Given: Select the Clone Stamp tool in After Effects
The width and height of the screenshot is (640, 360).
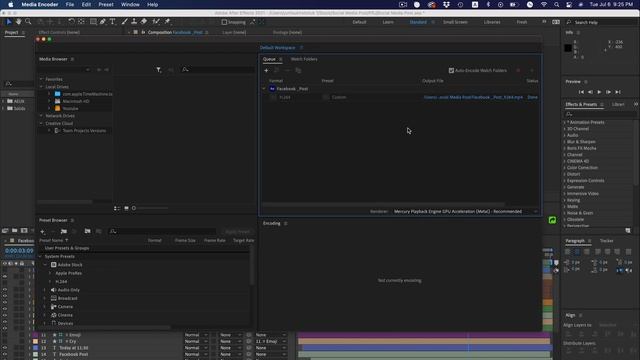Looking at the screenshot, I should 134,22.
